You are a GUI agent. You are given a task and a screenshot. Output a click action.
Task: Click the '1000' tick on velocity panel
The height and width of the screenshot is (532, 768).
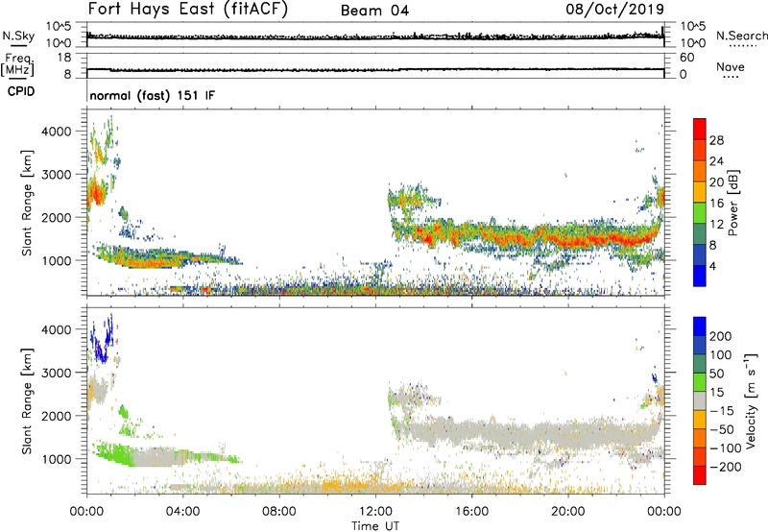pyautogui.click(x=57, y=459)
